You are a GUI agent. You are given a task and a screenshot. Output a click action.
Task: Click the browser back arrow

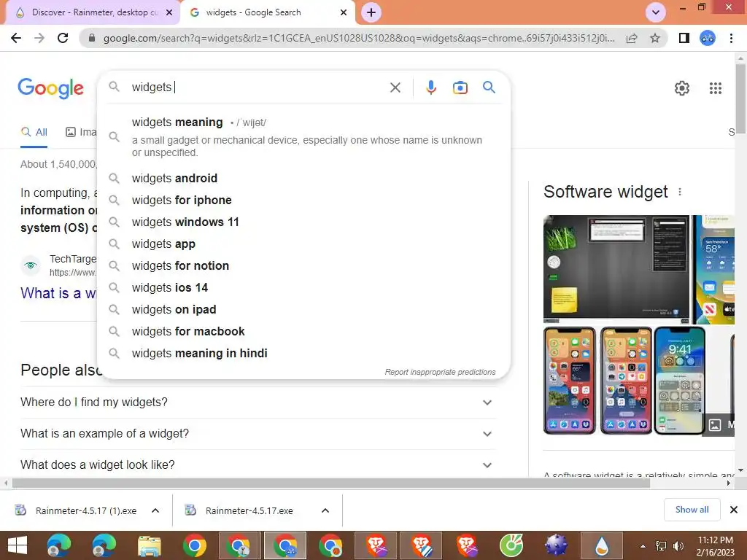16,38
